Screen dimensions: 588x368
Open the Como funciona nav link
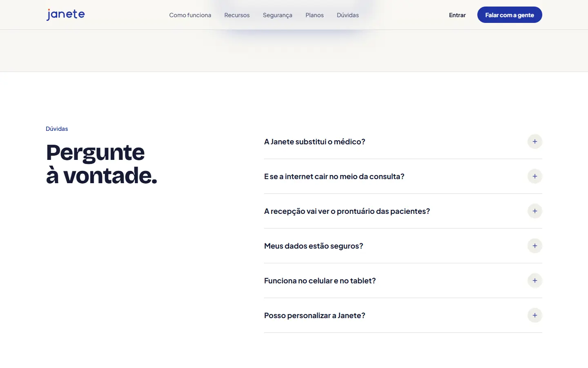click(x=190, y=15)
